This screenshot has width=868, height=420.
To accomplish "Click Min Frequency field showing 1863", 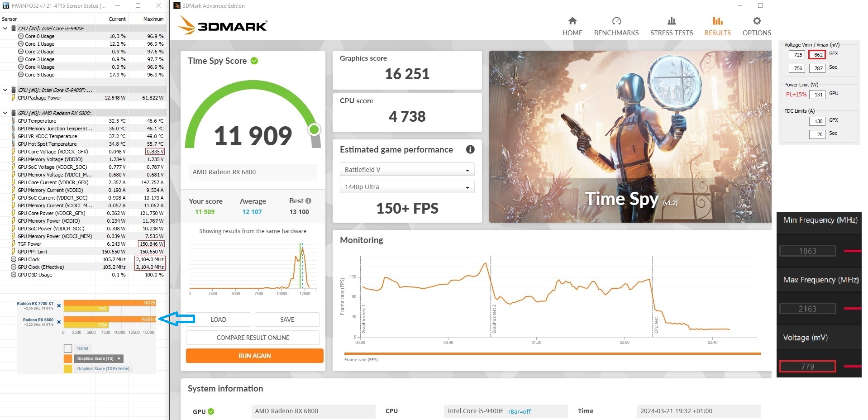I will (807, 251).
